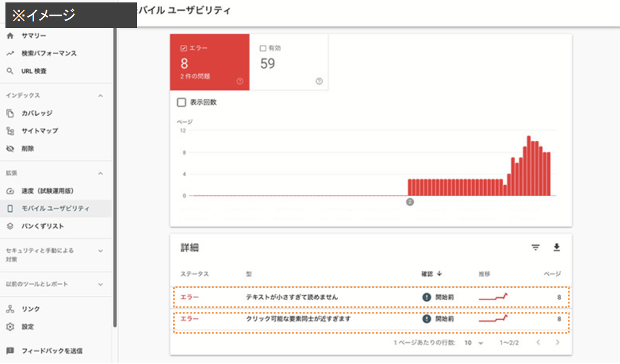
Task: Open the サマリー home icon
Action: pyautogui.click(x=10, y=36)
